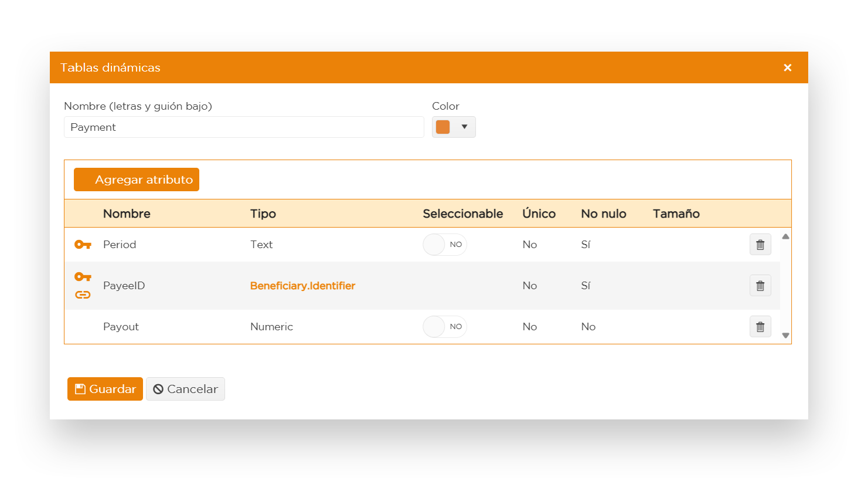This screenshot has height=491, width=868.
Task: Save the table with Guardar
Action: (105, 389)
